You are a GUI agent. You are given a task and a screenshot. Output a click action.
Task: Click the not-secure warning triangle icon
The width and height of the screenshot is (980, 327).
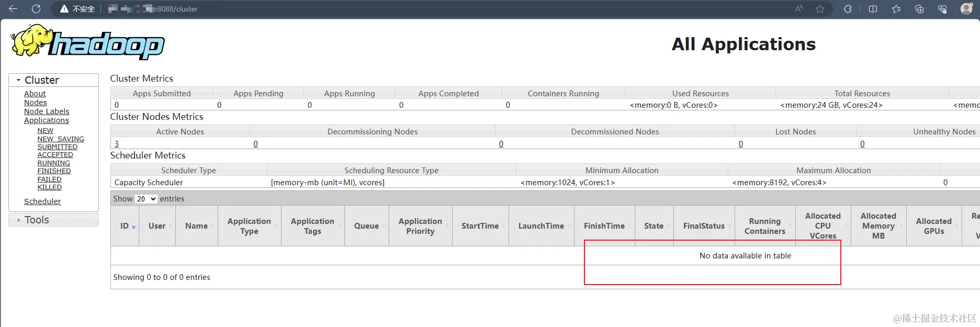64,9
